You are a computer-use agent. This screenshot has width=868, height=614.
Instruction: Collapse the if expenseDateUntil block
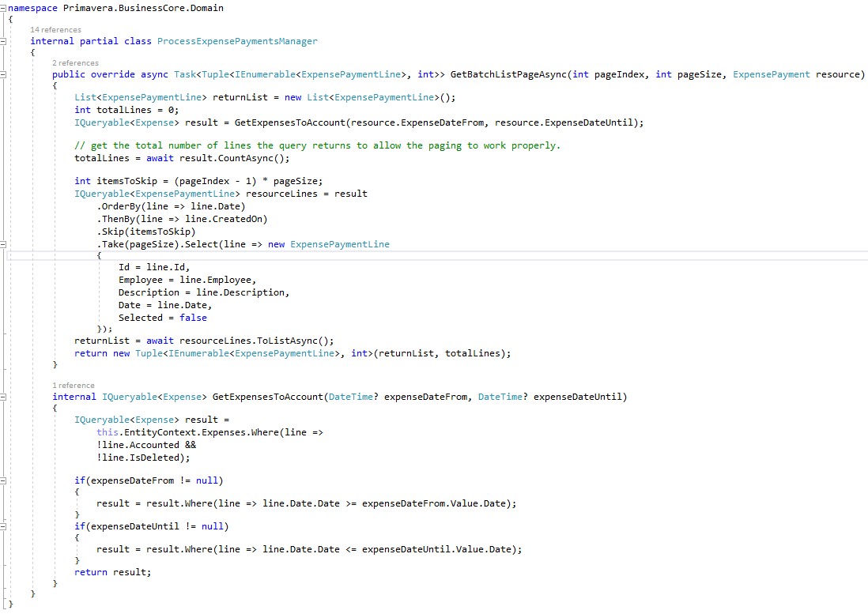point(3,526)
